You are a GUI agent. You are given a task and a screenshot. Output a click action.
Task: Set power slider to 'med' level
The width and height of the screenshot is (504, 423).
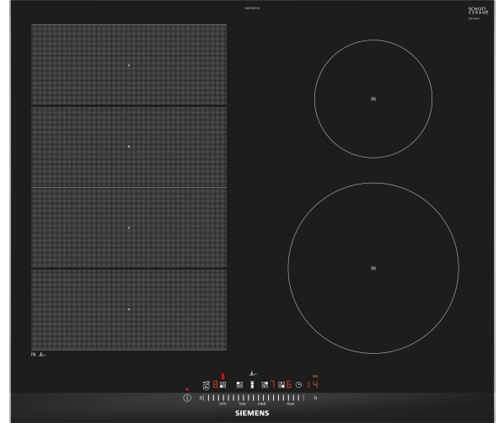pos(261,399)
